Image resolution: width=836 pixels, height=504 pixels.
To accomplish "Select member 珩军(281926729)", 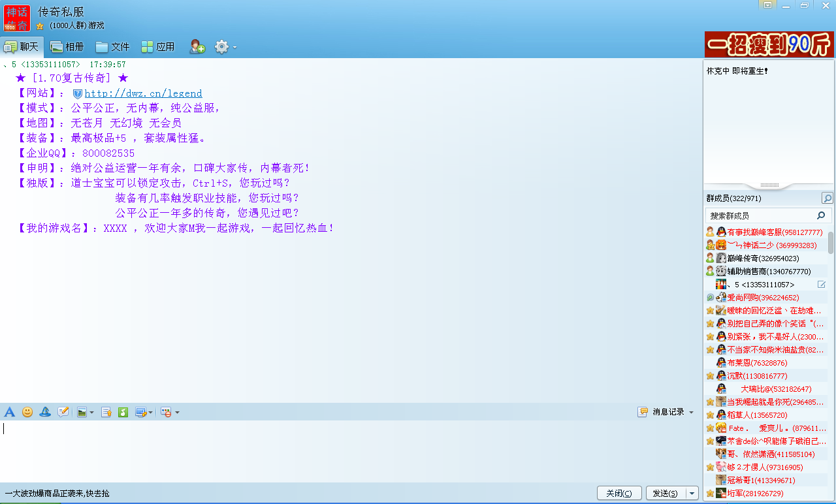I will click(765, 493).
